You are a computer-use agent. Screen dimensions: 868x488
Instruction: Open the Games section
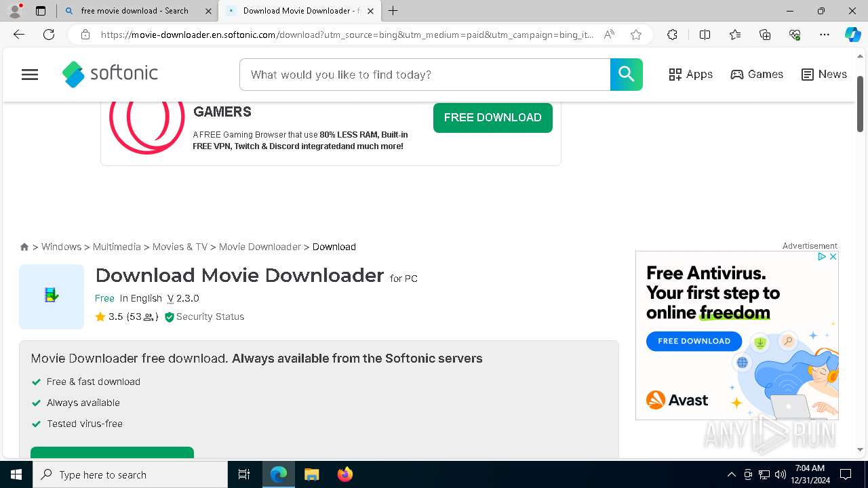coord(757,75)
